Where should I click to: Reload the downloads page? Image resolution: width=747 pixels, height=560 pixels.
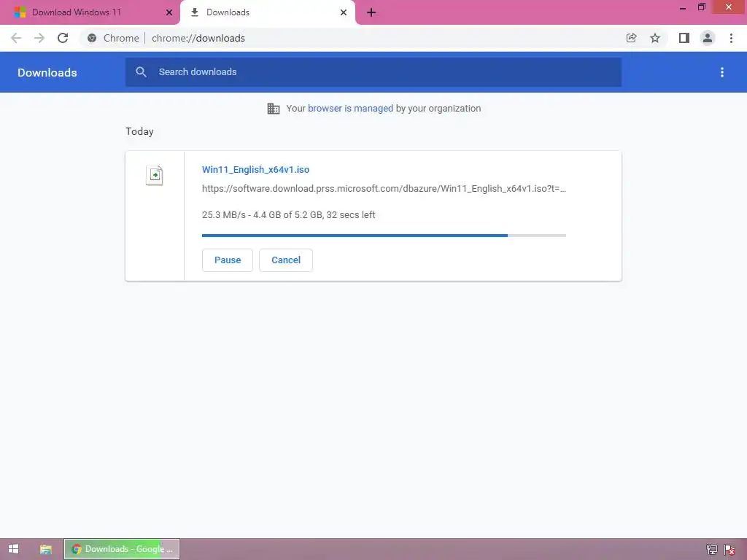pyautogui.click(x=63, y=38)
